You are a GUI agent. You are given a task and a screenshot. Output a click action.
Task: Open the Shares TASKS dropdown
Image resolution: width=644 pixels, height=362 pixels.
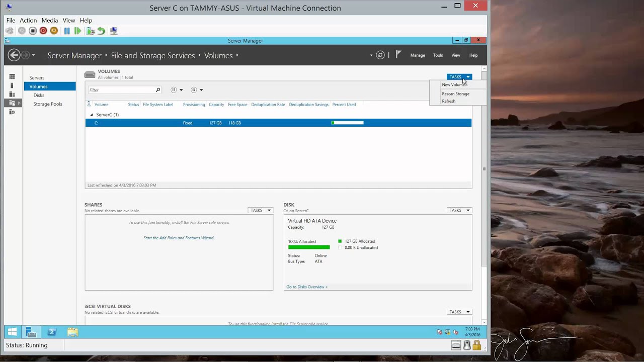[x=260, y=210]
